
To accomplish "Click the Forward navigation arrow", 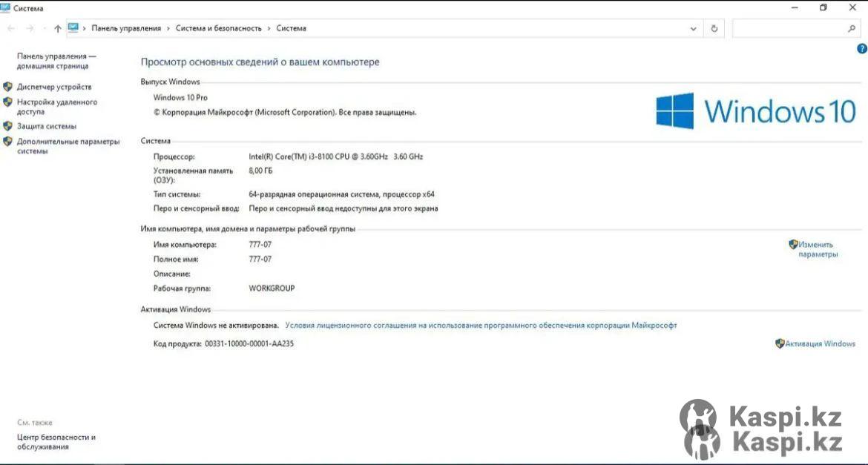I will pyautogui.click(x=30, y=29).
